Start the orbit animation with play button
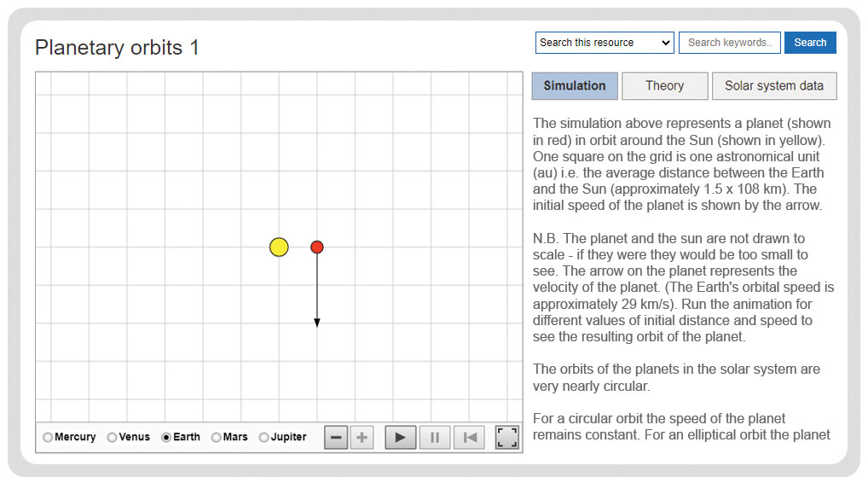Image resolution: width=868 pixels, height=483 pixels. coord(400,438)
